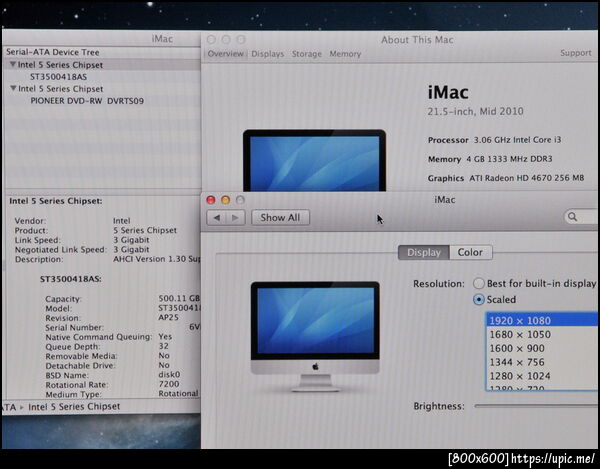Open the Overview tab

point(225,54)
